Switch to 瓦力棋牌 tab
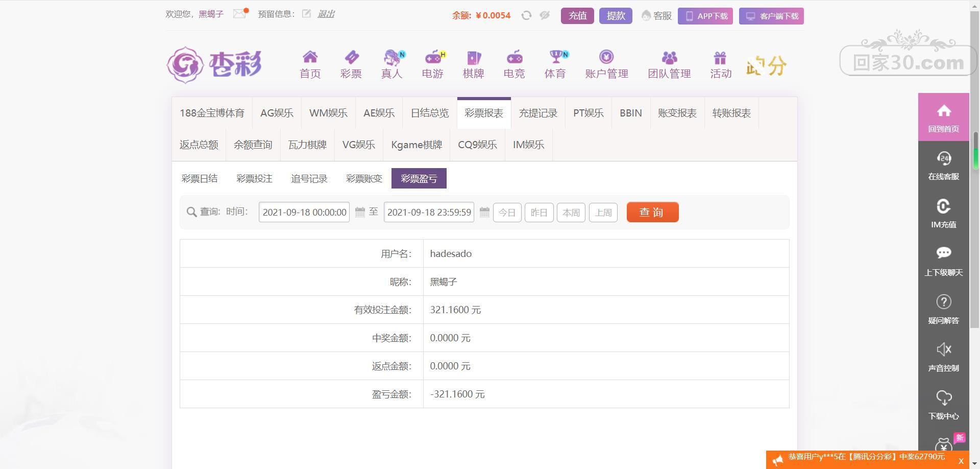980x469 pixels. [x=307, y=145]
